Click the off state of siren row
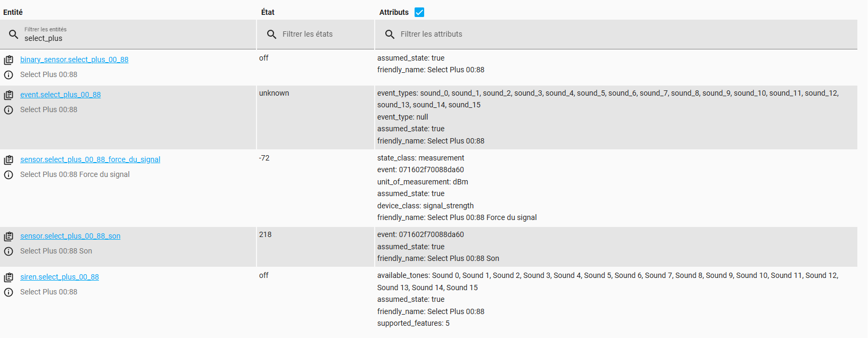Screen dimensions: 868x338 click(263, 275)
